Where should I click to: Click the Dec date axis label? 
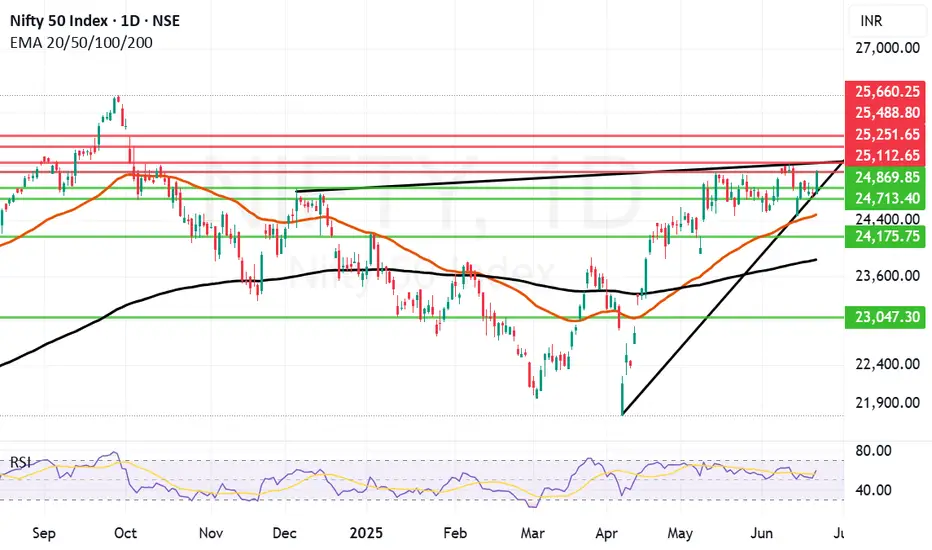pos(284,533)
